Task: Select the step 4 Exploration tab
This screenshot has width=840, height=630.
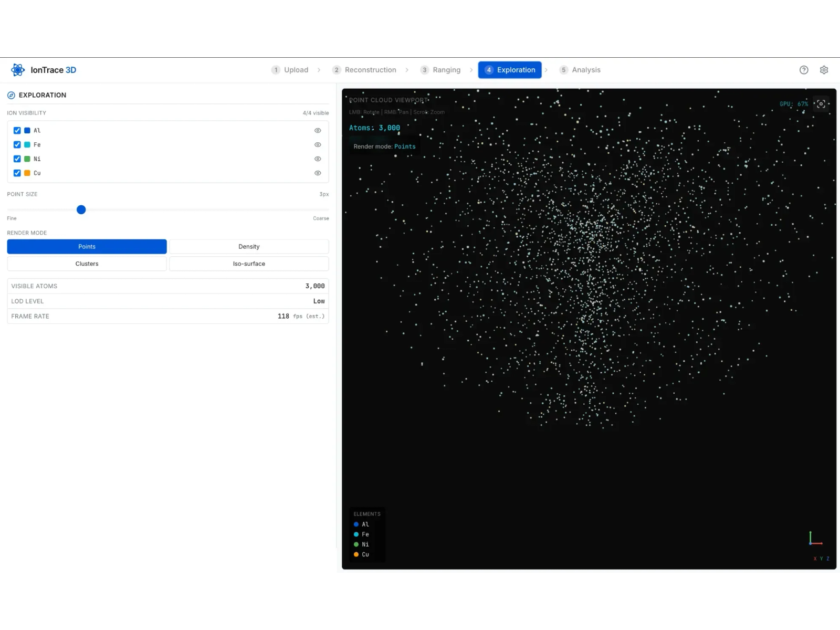Action: point(510,70)
